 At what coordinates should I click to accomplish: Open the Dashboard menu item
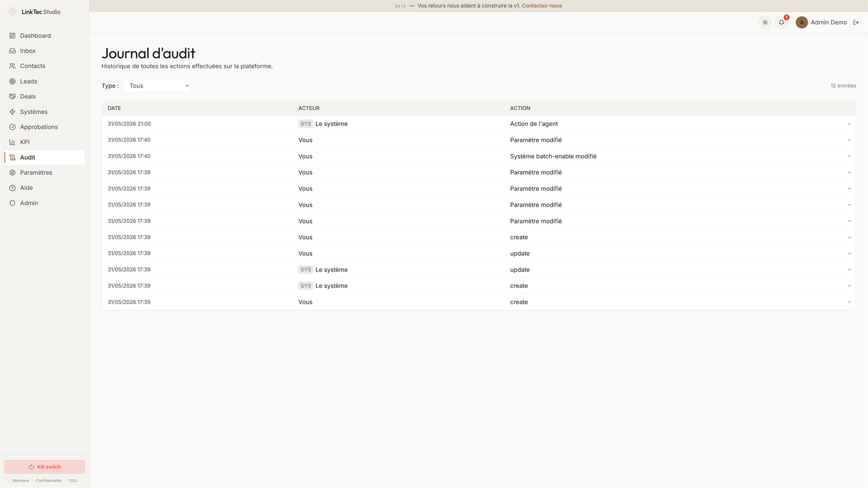click(x=44, y=36)
